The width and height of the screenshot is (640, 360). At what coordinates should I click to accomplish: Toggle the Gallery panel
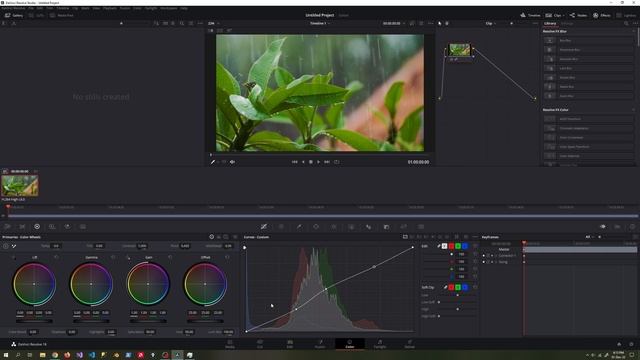coord(14,15)
